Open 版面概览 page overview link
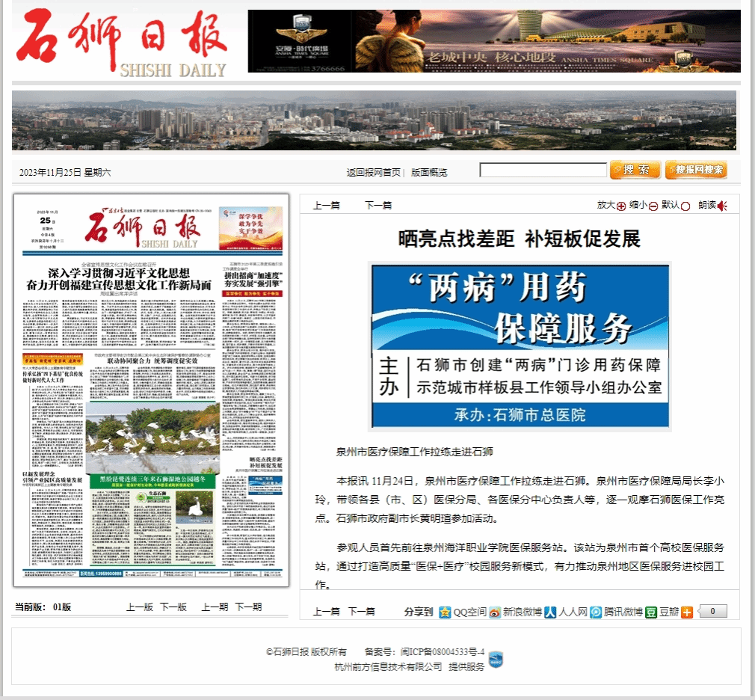Image resolution: width=755 pixels, height=700 pixels. 429,172
